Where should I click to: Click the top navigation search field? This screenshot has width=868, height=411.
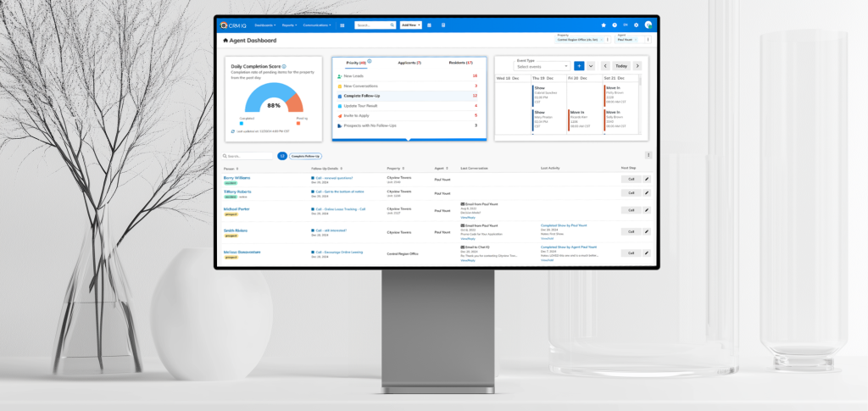click(x=374, y=25)
